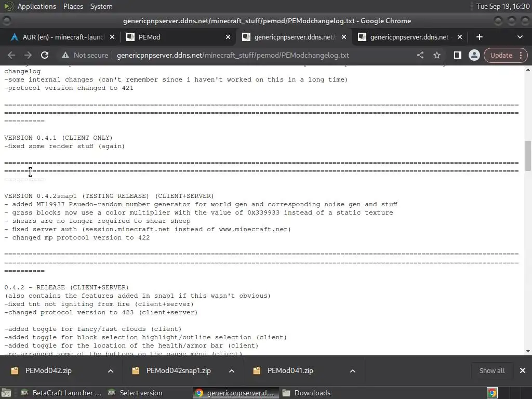This screenshot has width=532, height=399.
Task: Open the System menu
Action: pos(101,6)
